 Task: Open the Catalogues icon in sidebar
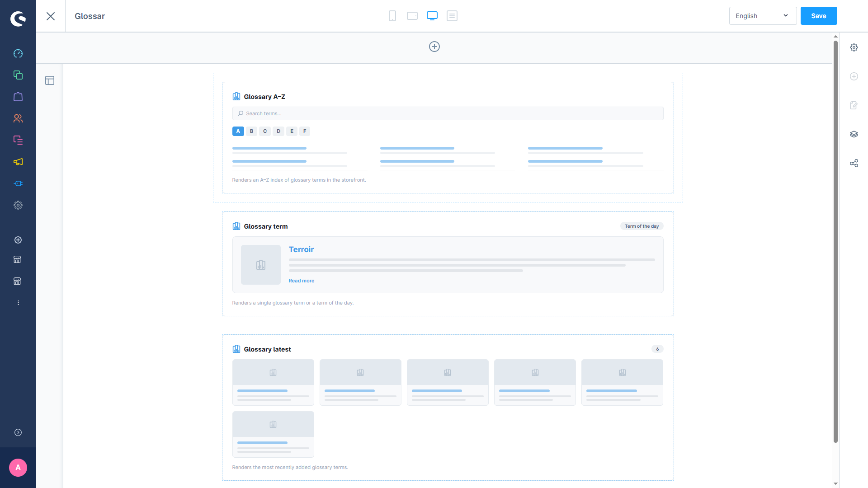(18, 75)
